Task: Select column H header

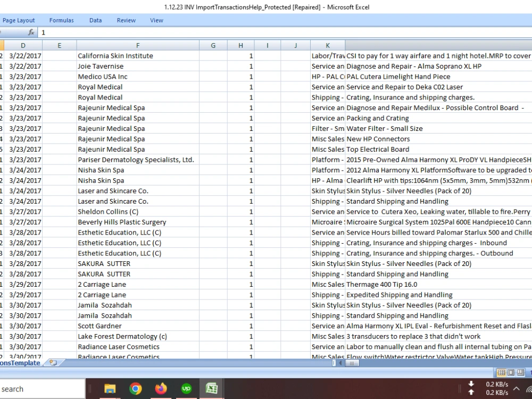Action: [x=240, y=45]
